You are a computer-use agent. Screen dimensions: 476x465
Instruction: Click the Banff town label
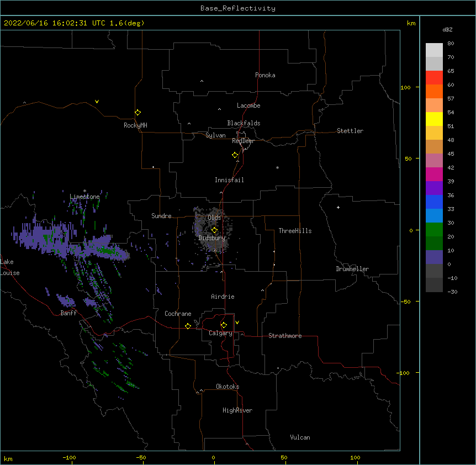(x=68, y=313)
